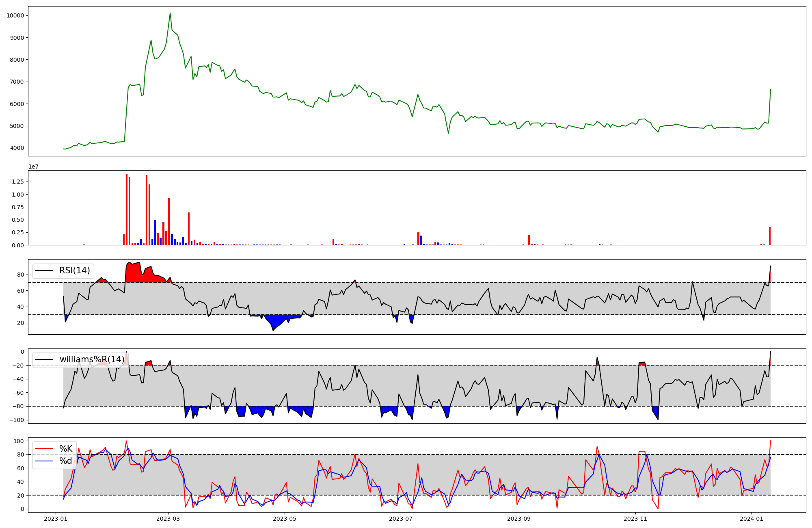Click the 4000 price axis tick

[17, 148]
